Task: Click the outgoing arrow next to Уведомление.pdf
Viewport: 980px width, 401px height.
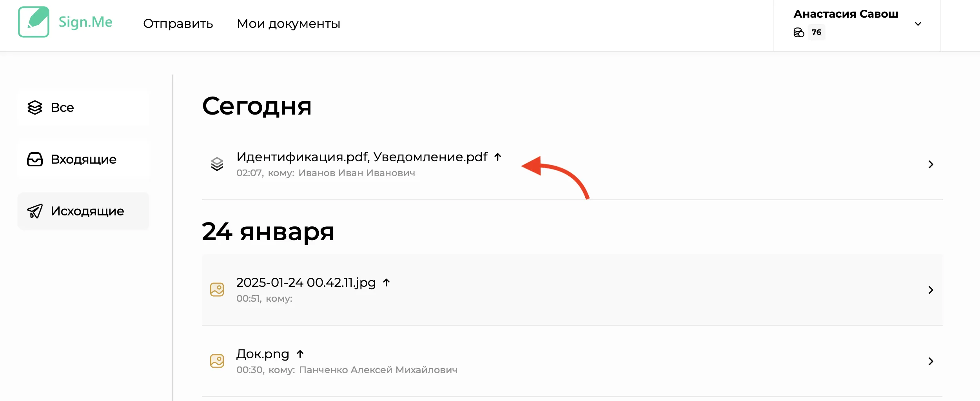Action: click(x=498, y=157)
